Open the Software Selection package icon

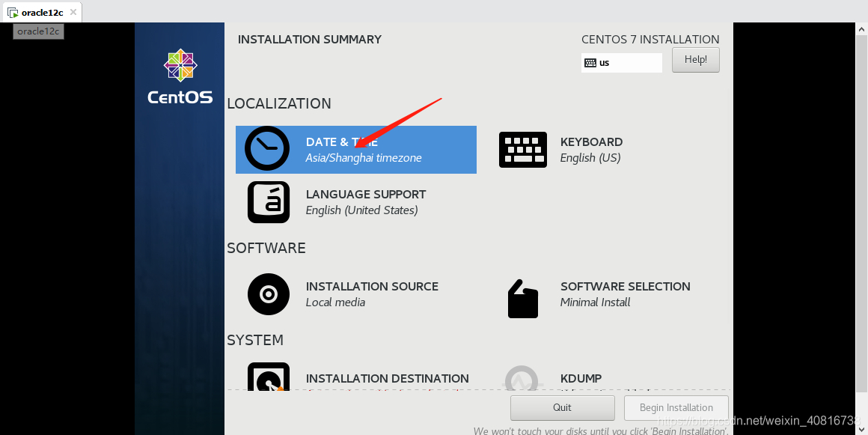[x=522, y=299]
